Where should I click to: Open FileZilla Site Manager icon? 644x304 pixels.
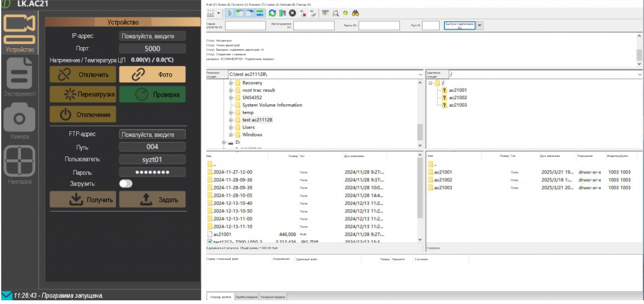[x=211, y=13]
